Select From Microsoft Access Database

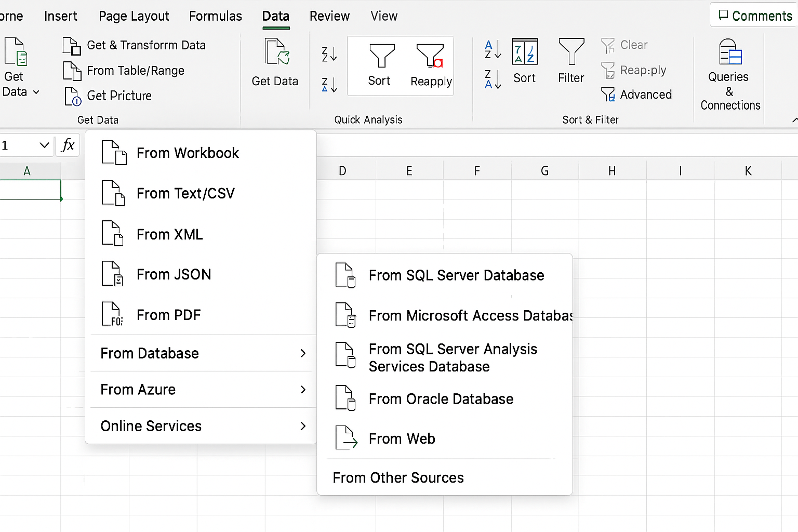[445, 315]
